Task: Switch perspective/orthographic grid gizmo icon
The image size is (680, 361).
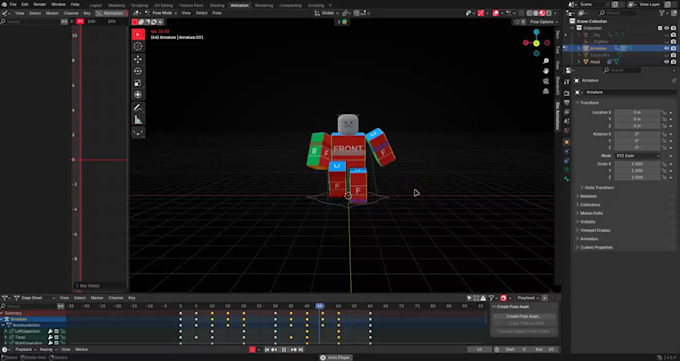Action: [x=546, y=91]
